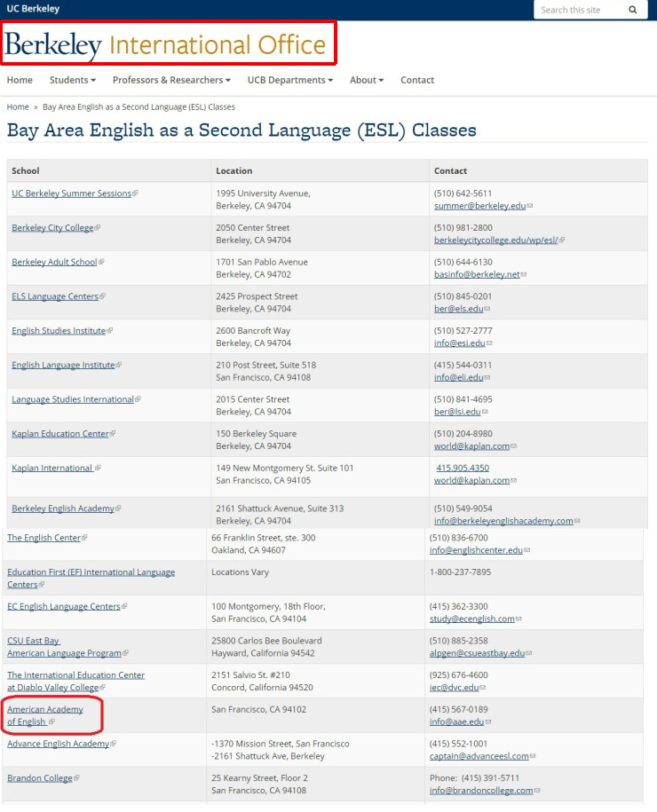Email info@brandoncollege.com
This screenshot has width=657, height=812.
pos(481,790)
